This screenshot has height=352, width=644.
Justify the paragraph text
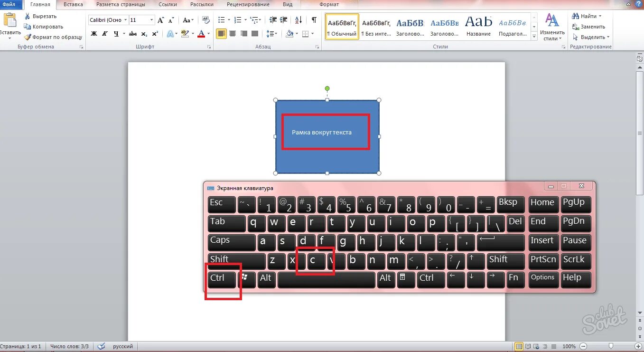[255, 34]
